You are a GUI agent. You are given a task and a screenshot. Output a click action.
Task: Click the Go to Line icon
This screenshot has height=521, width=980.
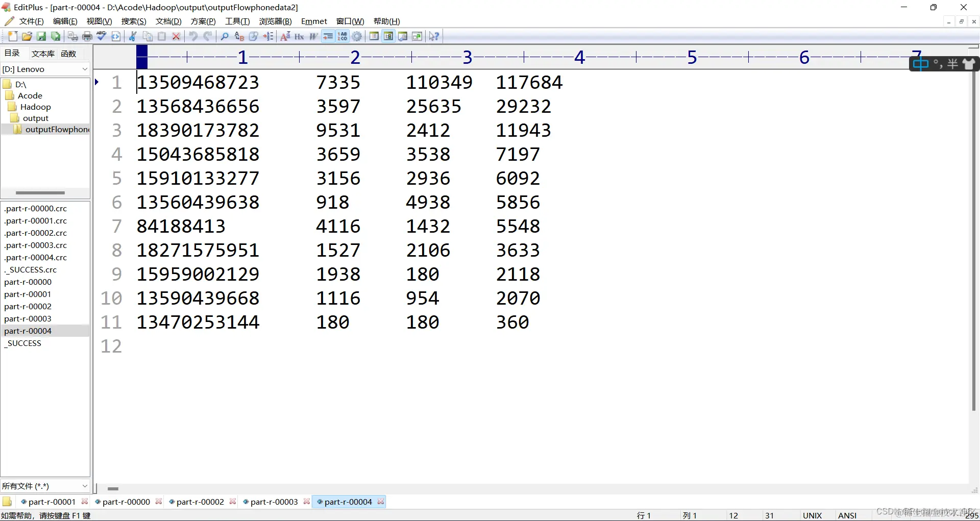268,36
